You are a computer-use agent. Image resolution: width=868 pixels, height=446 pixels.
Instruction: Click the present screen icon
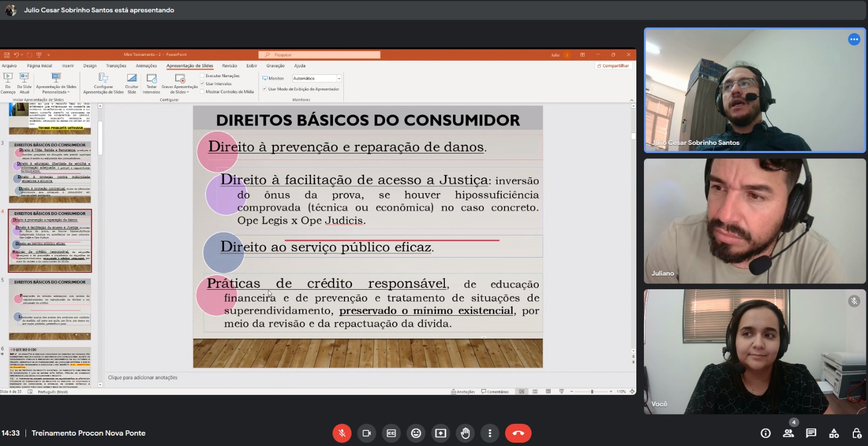tap(441, 433)
